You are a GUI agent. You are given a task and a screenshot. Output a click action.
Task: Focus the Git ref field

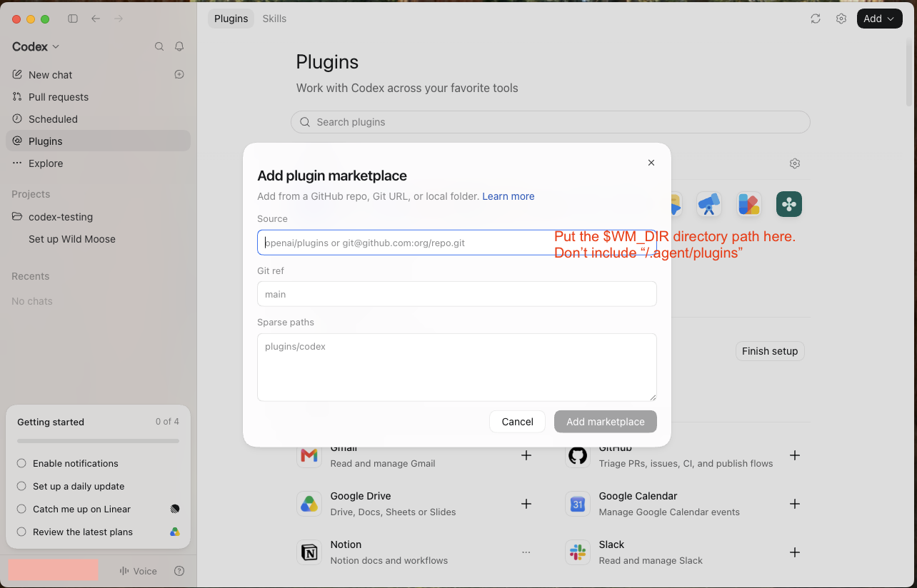pyautogui.click(x=457, y=294)
